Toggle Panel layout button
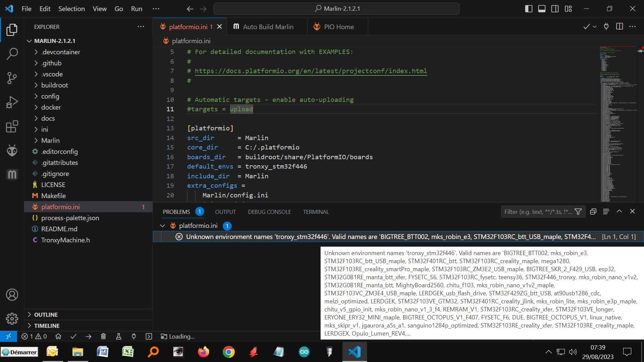 coord(542,9)
